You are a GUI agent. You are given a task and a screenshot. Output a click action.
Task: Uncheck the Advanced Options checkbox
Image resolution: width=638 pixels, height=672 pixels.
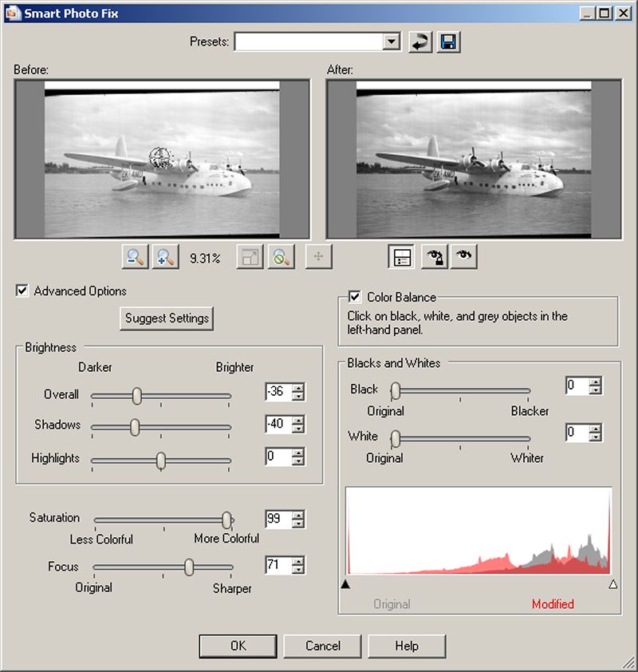[x=22, y=291]
